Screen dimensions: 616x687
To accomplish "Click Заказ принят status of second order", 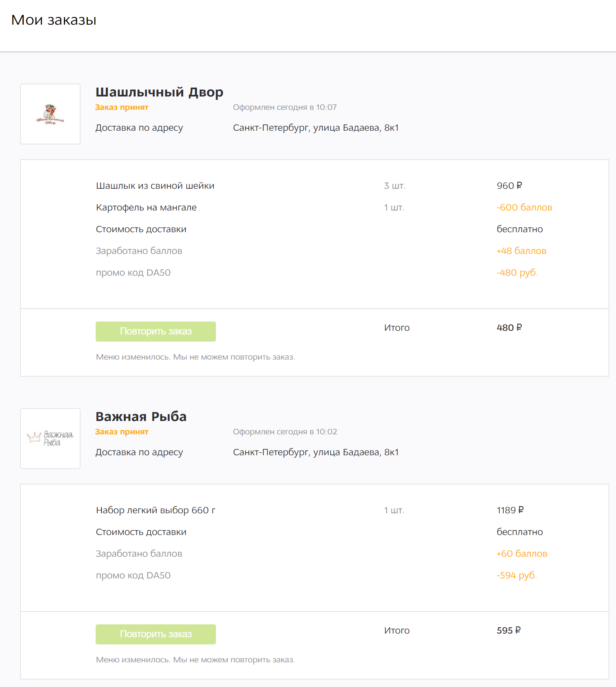I will tap(122, 432).
